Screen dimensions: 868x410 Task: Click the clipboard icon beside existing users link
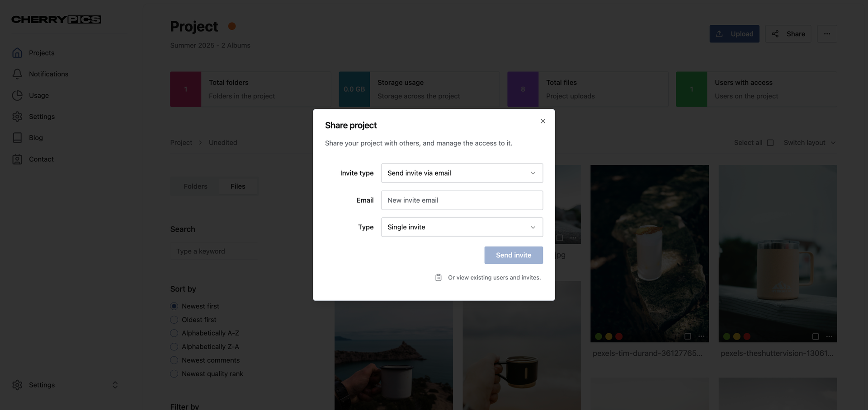tap(438, 278)
